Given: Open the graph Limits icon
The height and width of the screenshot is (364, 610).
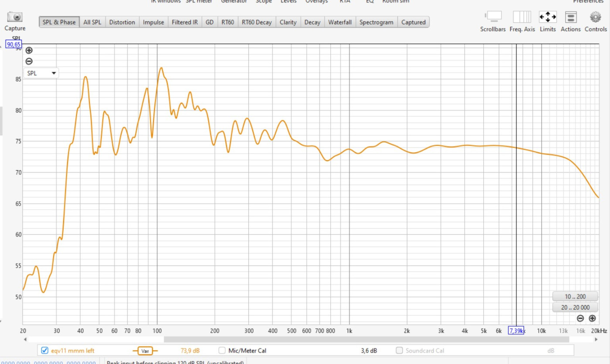Looking at the screenshot, I should click(548, 17).
